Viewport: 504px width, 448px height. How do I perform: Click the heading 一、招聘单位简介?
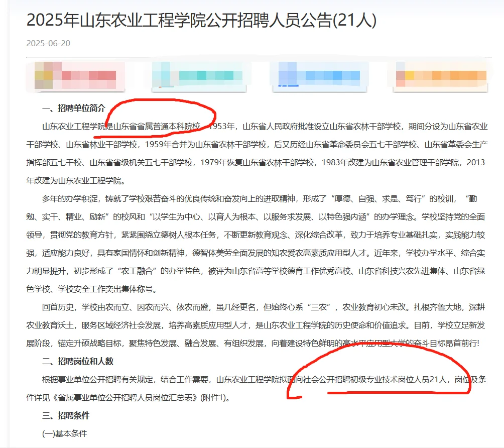(x=74, y=108)
